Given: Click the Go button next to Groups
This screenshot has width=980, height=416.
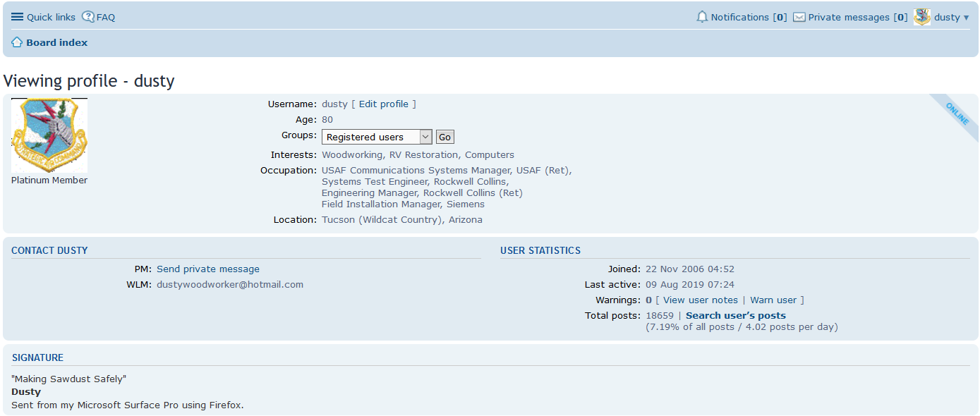Looking at the screenshot, I should click(x=444, y=137).
